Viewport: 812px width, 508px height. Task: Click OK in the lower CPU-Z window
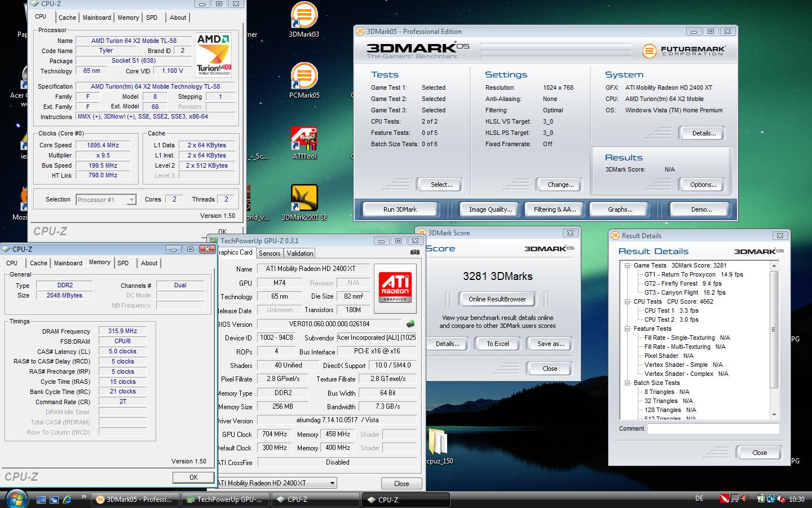click(x=193, y=478)
